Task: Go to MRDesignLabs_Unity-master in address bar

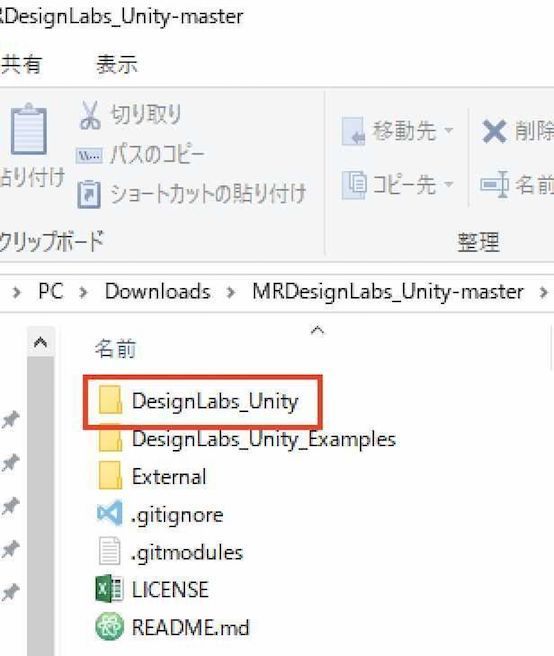Action: point(388,291)
